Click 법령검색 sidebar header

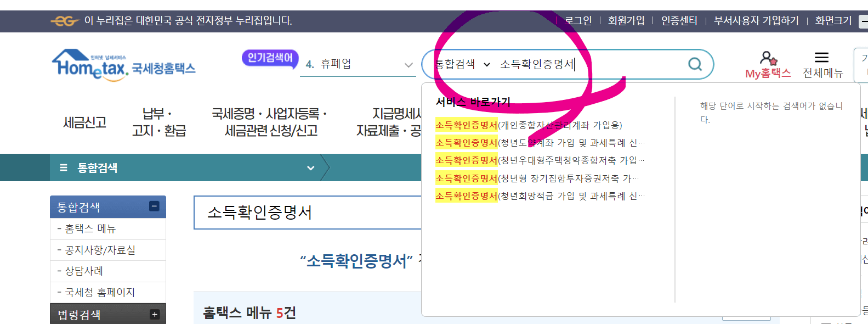[107, 314]
